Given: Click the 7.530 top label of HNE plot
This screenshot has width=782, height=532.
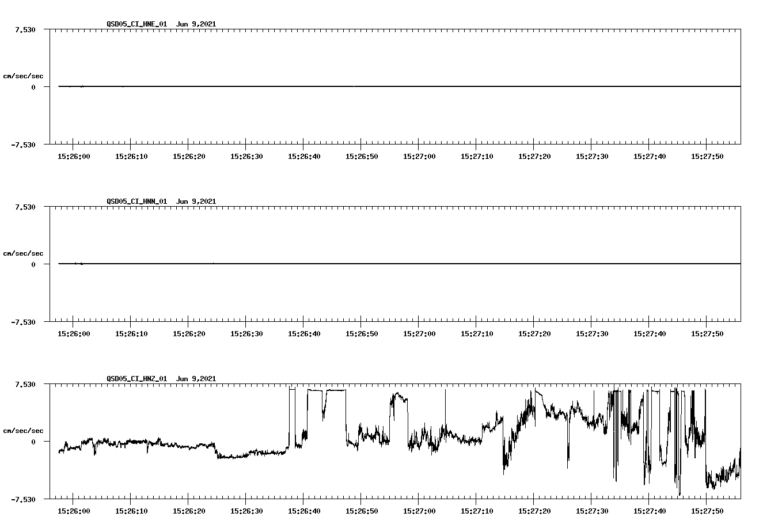Looking at the screenshot, I should 25,29.
